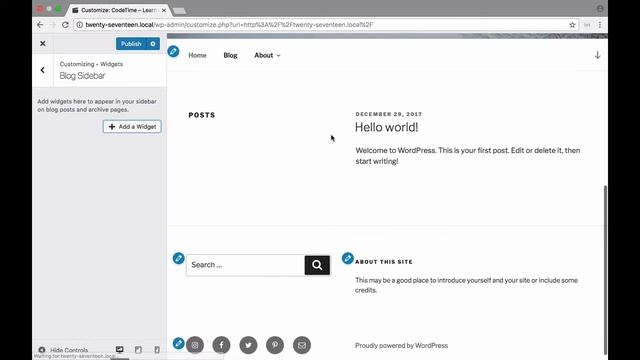Click the ABOUT THIS SITE widget heading
The height and width of the screenshot is (360, 640).
coord(384,262)
